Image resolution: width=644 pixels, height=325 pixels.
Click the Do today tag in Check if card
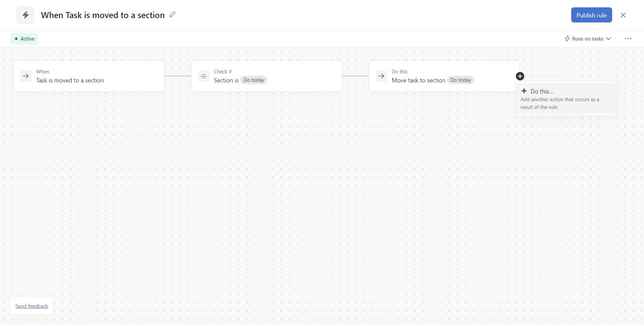[254, 80]
